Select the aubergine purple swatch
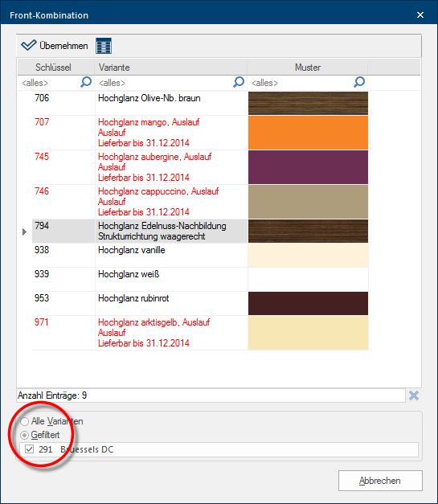 coord(308,167)
